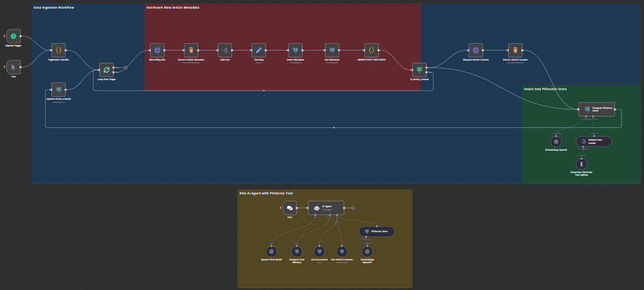
Task: Open the Postgres PGVector Store node
Action: [596, 109]
